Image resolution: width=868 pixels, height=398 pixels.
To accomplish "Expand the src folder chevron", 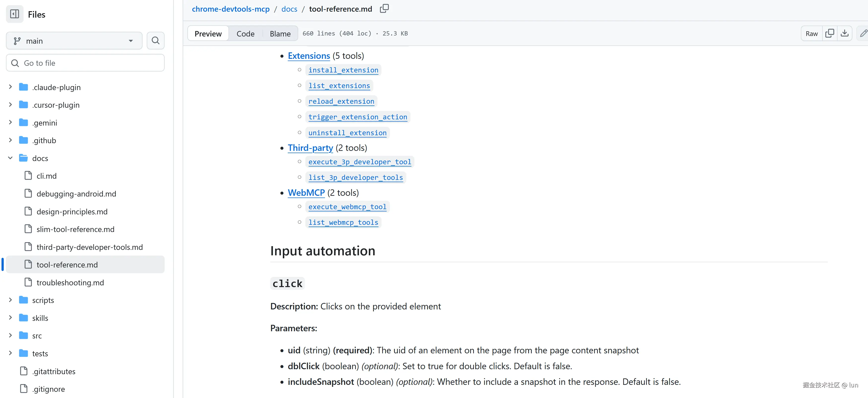I will [x=10, y=335].
